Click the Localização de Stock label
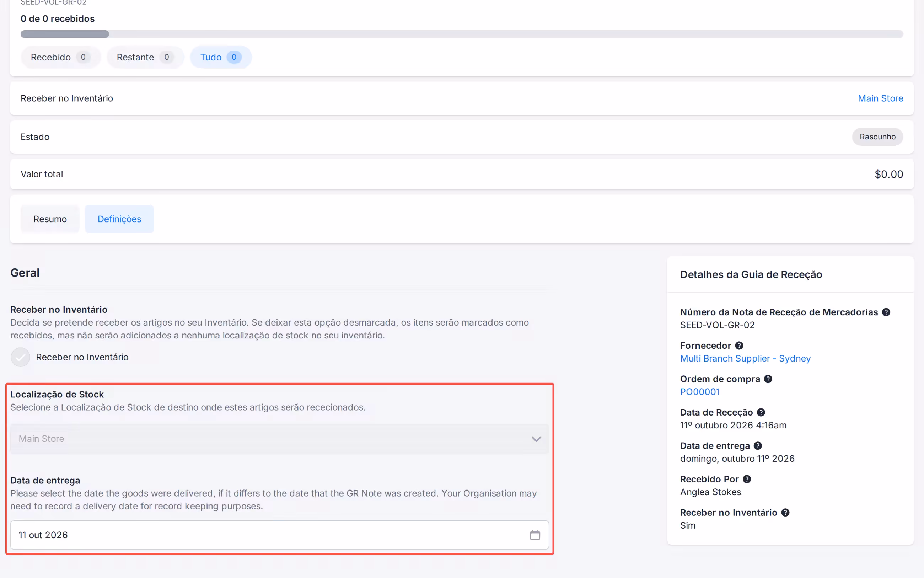The width and height of the screenshot is (924, 578). pos(57,394)
